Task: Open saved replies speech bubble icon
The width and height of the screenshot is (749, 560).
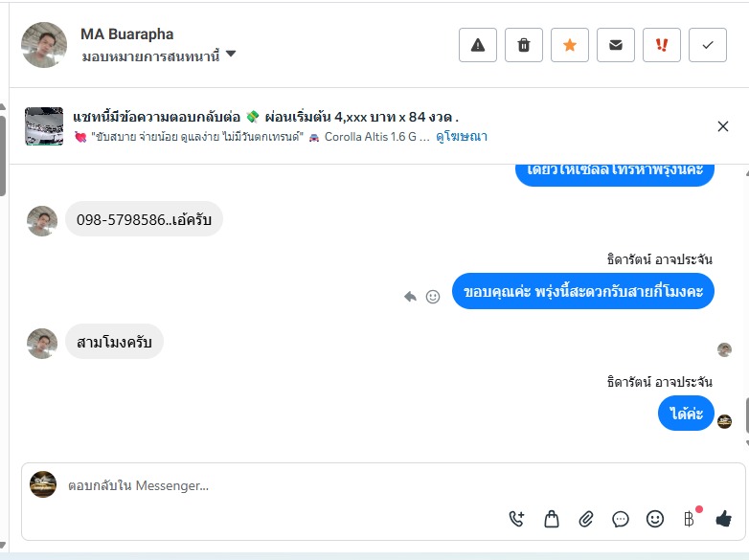Action: pyautogui.click(x=621, y=519)
